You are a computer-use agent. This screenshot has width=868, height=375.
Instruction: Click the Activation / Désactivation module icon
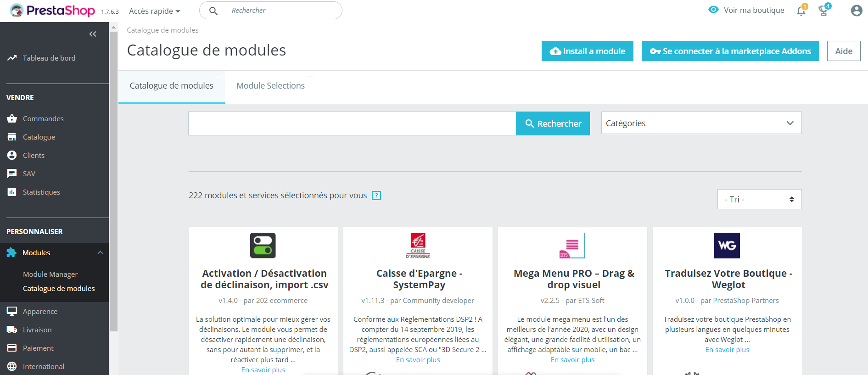point(263,246)
